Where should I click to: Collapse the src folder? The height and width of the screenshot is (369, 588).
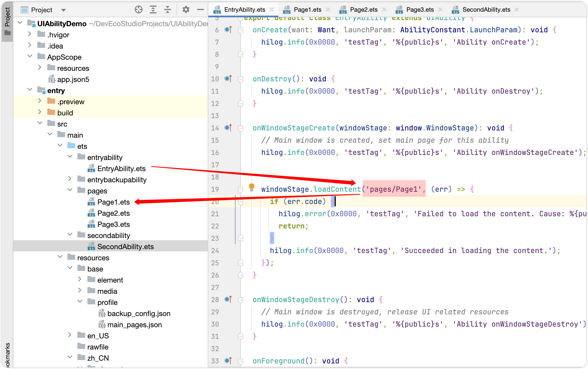tap(40, 123)
